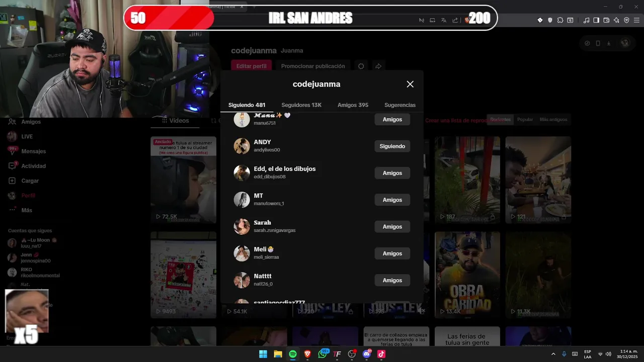
Task: Toggle the Siguiendo button for ANDY
Action: click(392, 146)
